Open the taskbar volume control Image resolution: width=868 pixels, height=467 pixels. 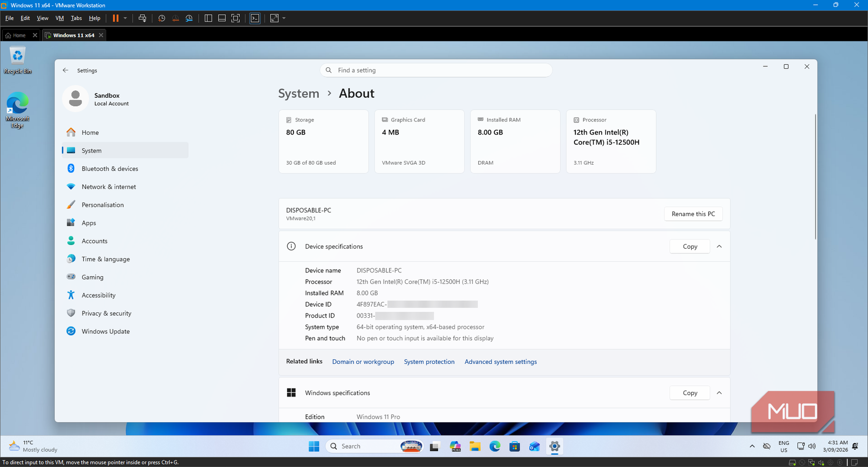[x=812, y=446]
